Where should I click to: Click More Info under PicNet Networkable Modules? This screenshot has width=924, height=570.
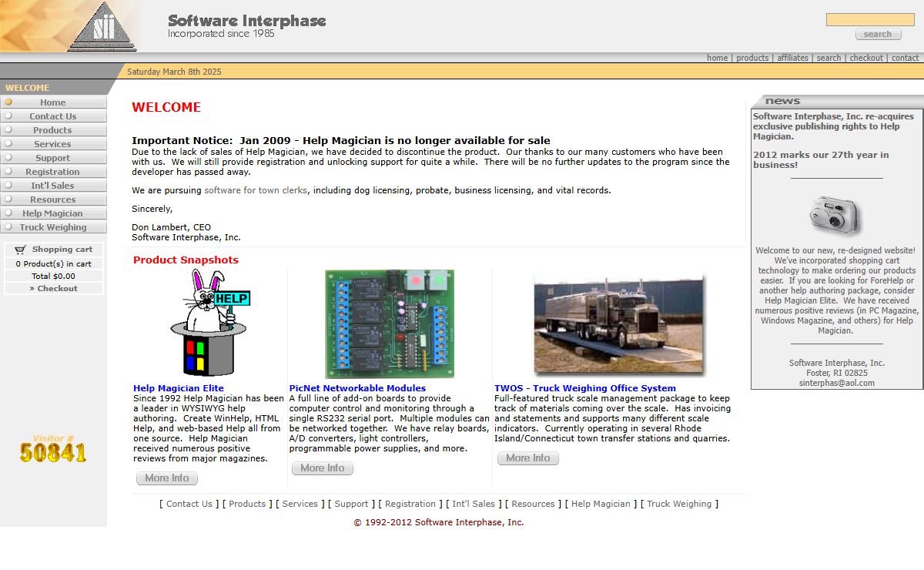click(323, 468)
